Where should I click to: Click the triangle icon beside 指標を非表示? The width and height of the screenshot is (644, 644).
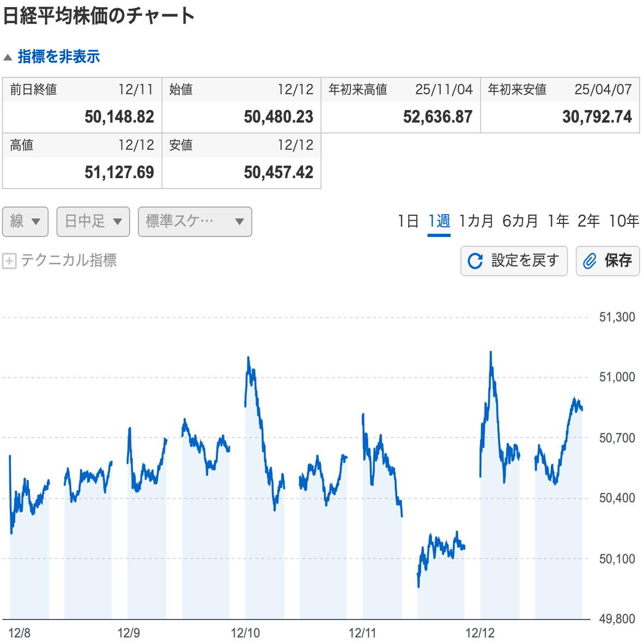pyautogui.click(x=8, y=57)
